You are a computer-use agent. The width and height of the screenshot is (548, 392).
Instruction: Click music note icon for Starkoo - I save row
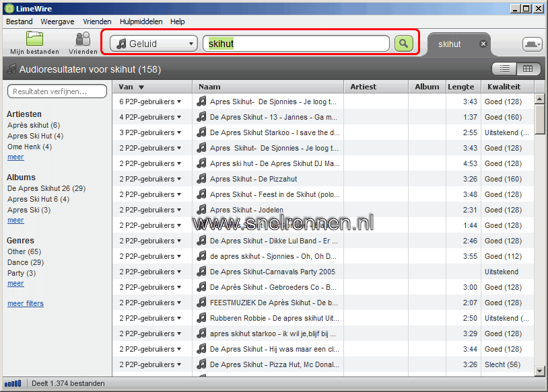tap(201, 132)
